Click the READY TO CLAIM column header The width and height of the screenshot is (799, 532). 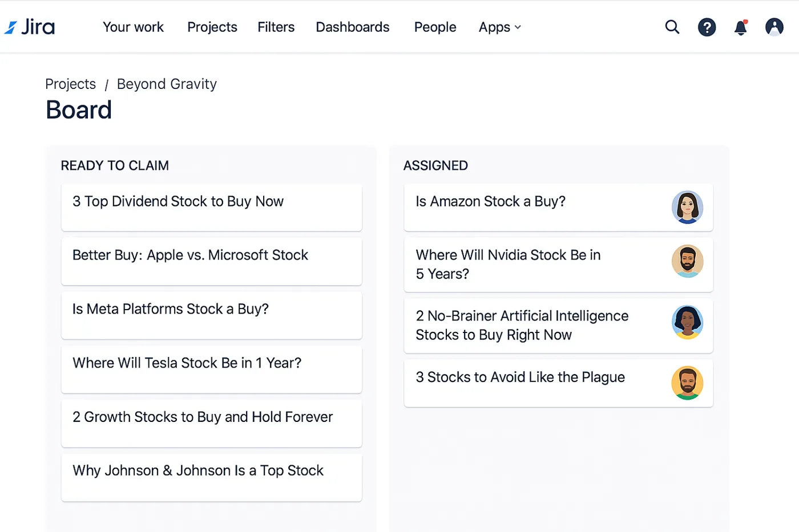(115, 166)
